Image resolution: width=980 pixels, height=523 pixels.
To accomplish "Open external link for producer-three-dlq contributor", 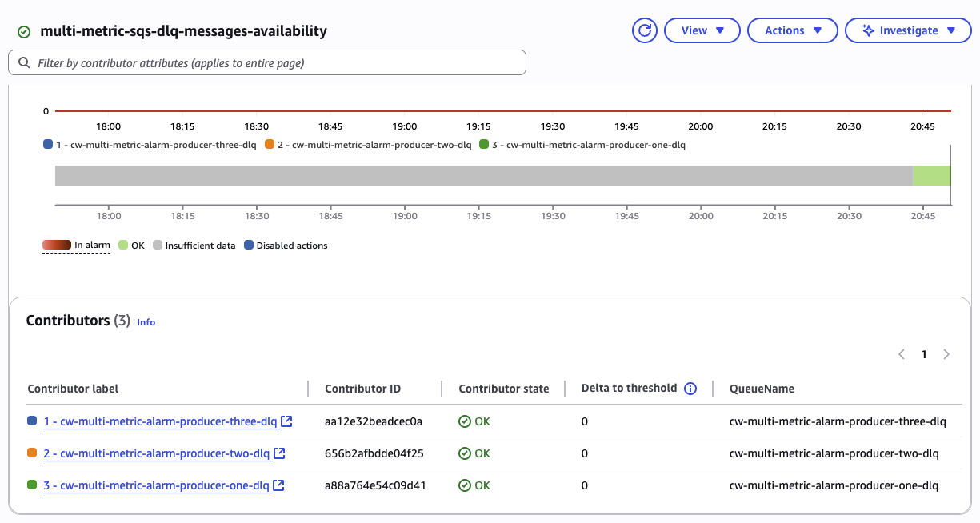I will [286, 421].
